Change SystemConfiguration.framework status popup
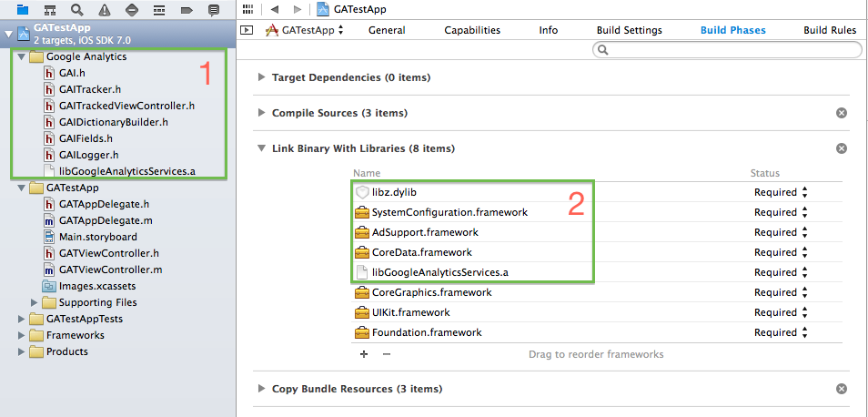 pos(781,212)
